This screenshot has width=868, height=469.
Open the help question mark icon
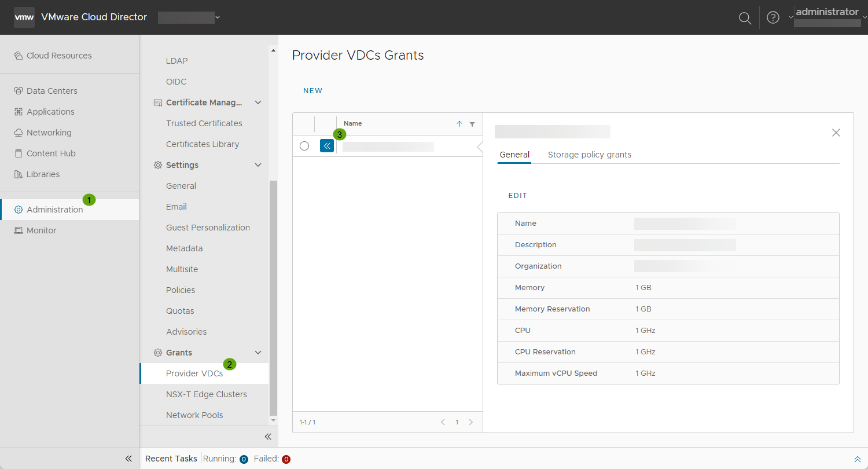(x=773, y=17)
